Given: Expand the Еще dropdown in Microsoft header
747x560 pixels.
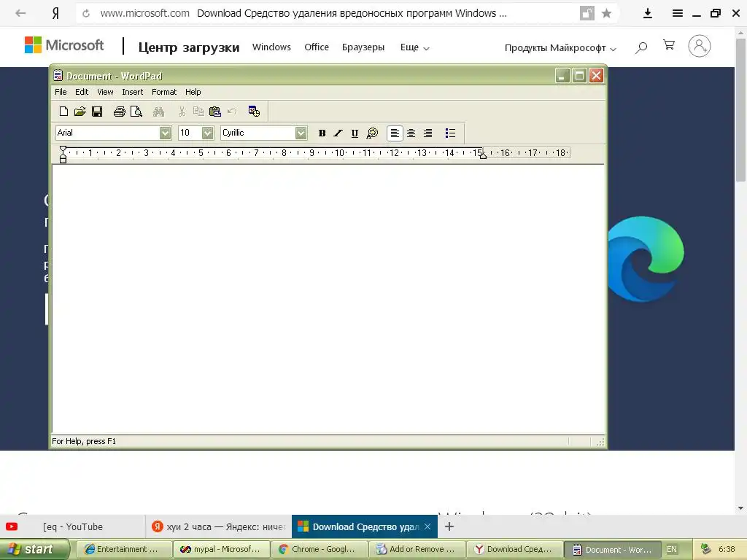Looking at the screenshot, I should click(414, 47).
